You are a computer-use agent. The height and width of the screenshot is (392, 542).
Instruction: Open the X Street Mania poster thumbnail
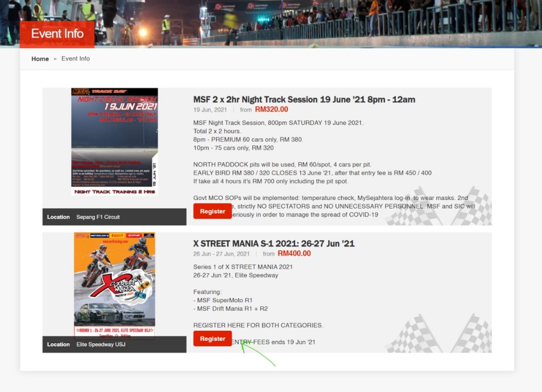click(114, 284)
